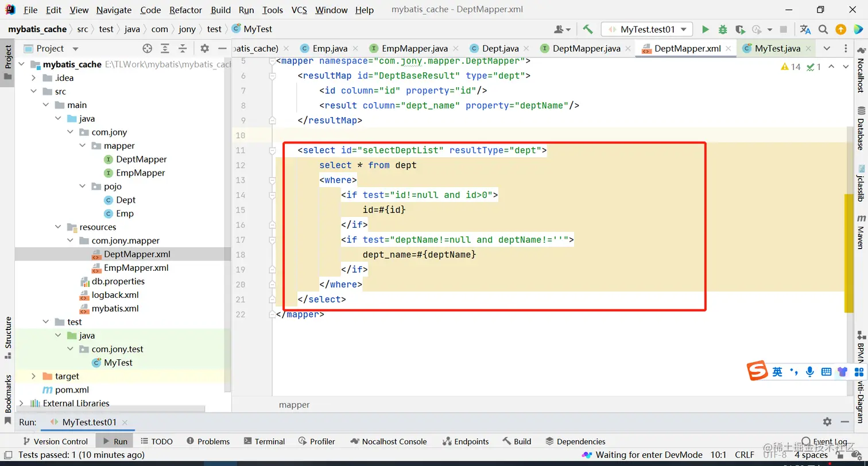Go to previous highlighted error arrow
868x466 pixels.
pos(831,67)
